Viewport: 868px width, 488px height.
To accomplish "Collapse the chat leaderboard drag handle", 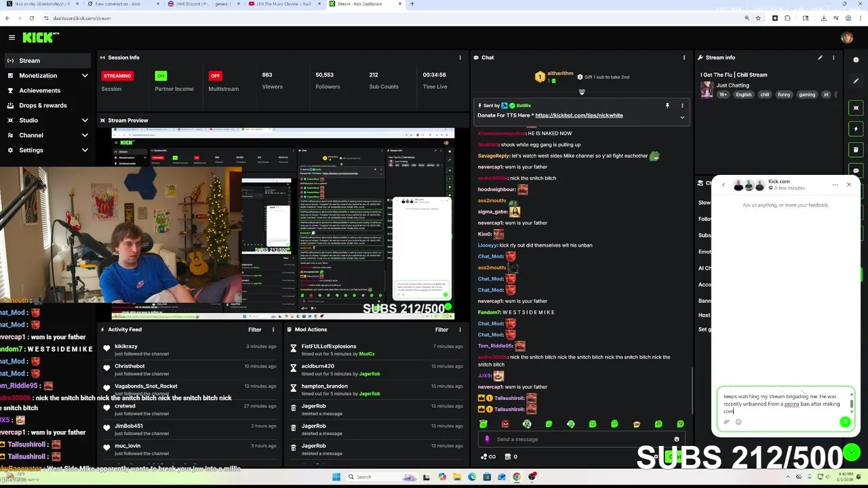I will (x=581, y=91).
